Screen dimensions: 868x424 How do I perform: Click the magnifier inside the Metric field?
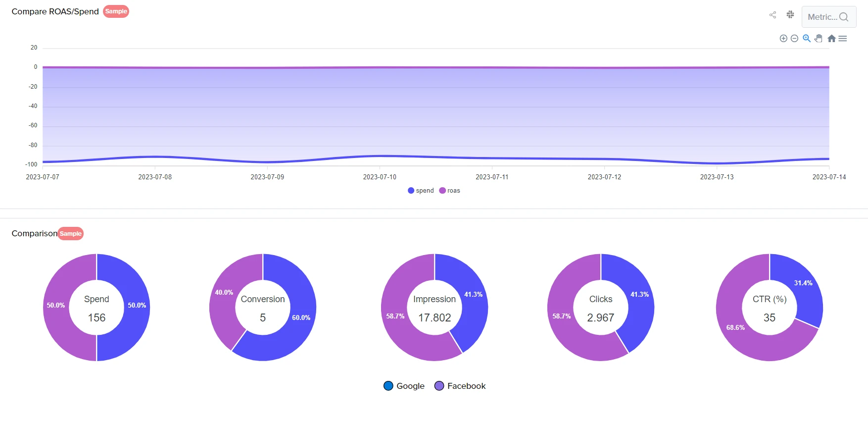[844, 17]
